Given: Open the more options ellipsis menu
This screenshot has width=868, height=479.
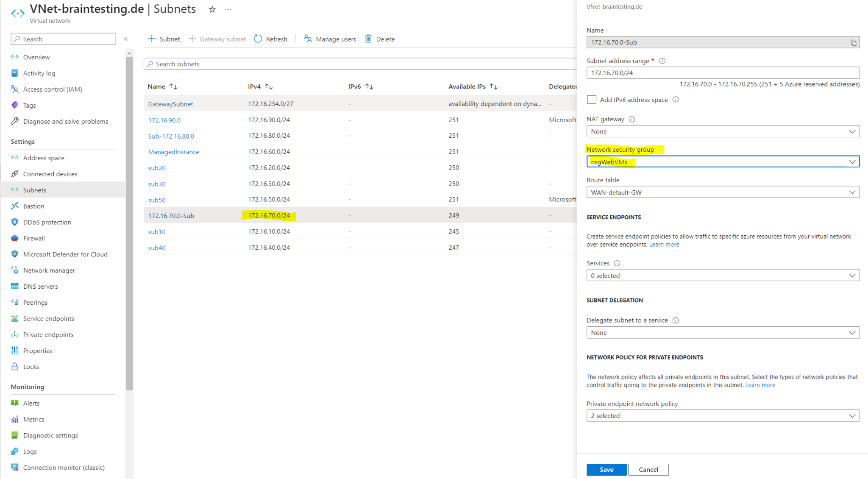Looking at the screenshot, I should 228,9.
